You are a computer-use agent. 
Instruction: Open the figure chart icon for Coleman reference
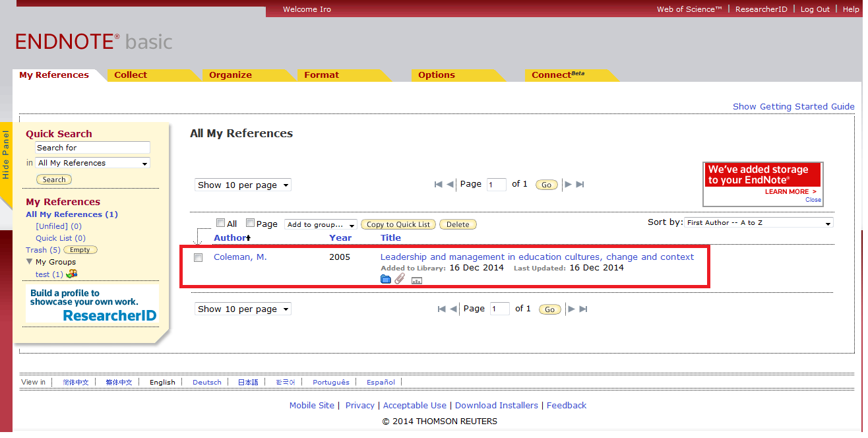coord(416,280)
